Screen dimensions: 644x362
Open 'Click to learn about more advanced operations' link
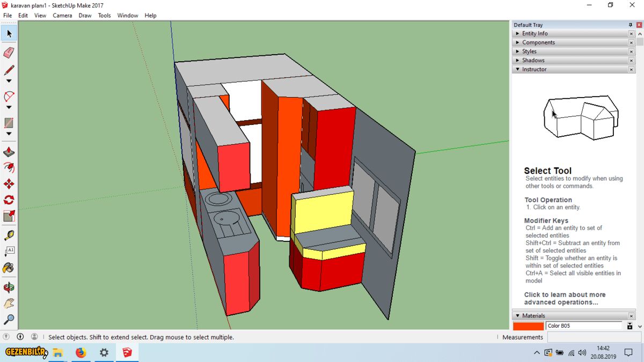(x=565, y=298)
